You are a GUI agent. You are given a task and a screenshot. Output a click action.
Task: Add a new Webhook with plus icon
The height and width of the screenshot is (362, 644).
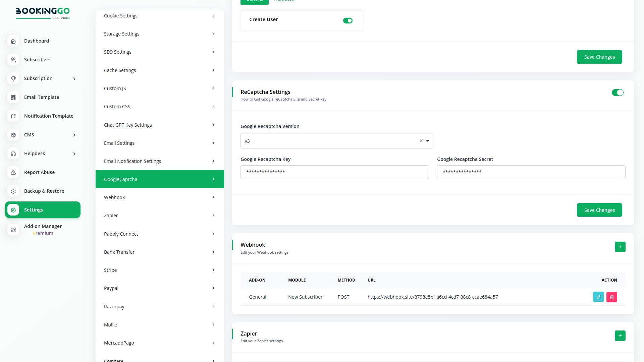[620, 247]
